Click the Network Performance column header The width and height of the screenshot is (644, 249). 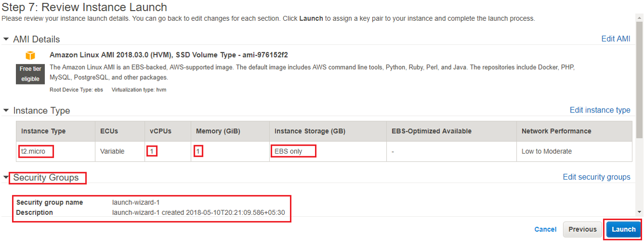click(x=556, y=131)
